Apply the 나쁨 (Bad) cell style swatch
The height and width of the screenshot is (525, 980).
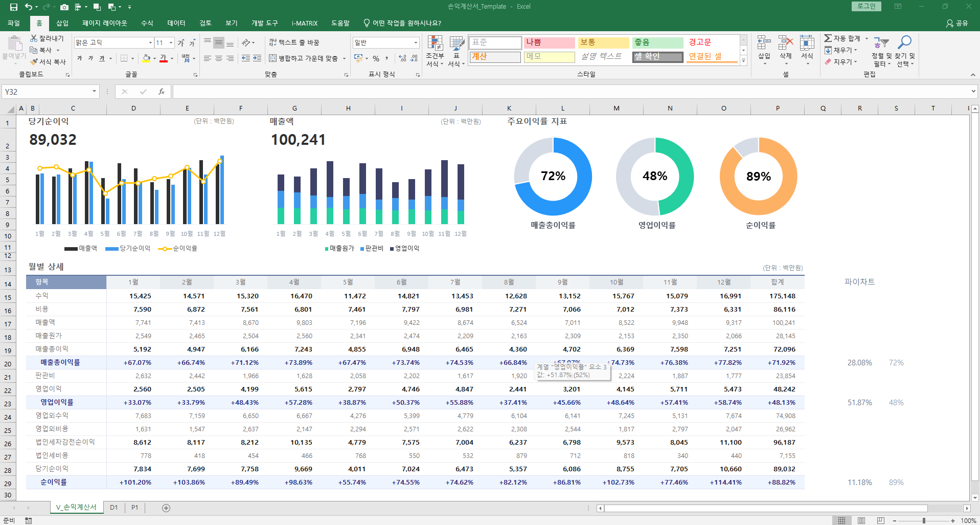tap(550, 42)
